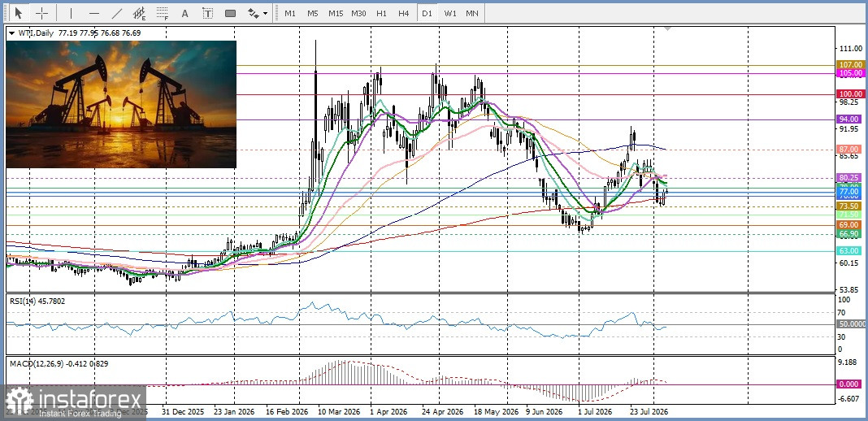Image resolution: width=868 pixels, height=421 pixels.
Task: Select the cursor arrow tool
Action: coord(20,13)
